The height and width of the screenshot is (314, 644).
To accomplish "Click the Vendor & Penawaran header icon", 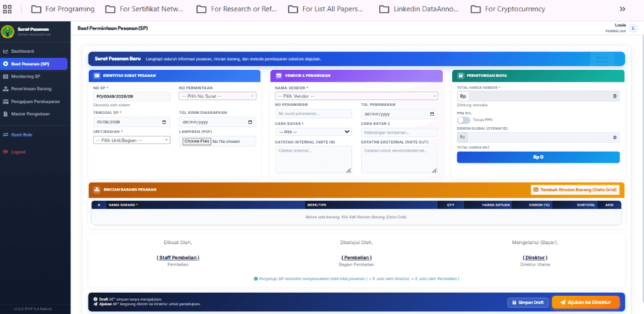I will point(279,76).
